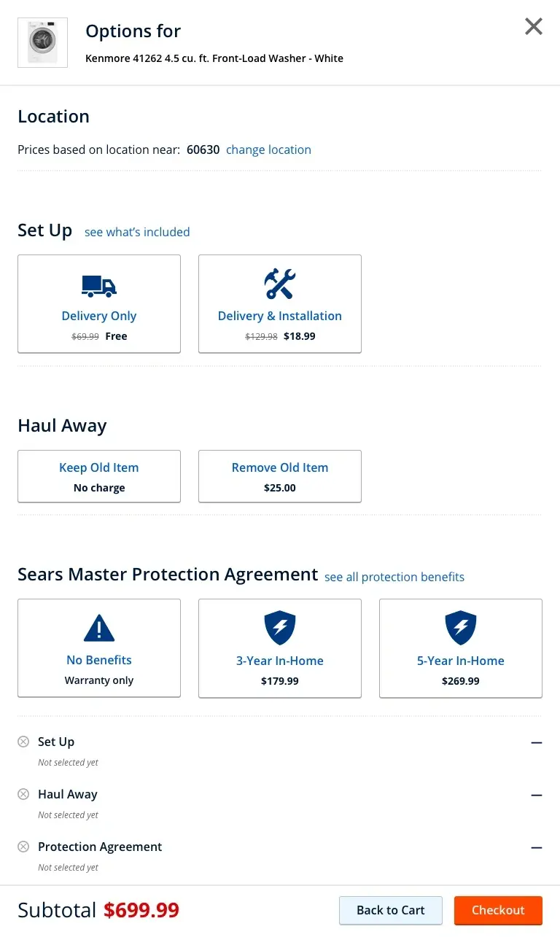Click the circled X beside Protection Agreement summary
560x937 pixels.
[23, 847]
